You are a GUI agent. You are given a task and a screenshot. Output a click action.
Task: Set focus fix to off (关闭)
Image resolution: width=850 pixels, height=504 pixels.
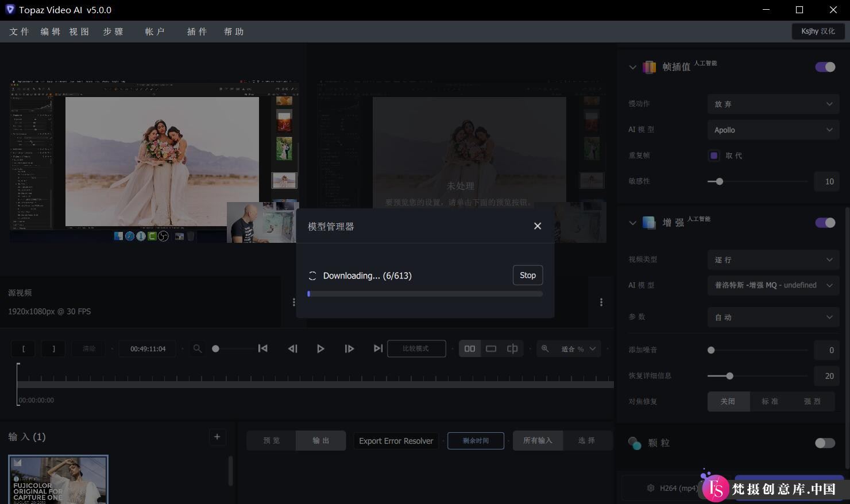pos(728,401)
